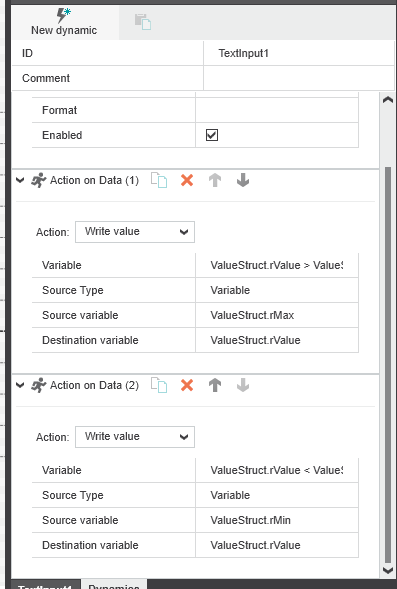
Task: Open the Action dropdown in Action on Data (2)
Action: point(135,436)
